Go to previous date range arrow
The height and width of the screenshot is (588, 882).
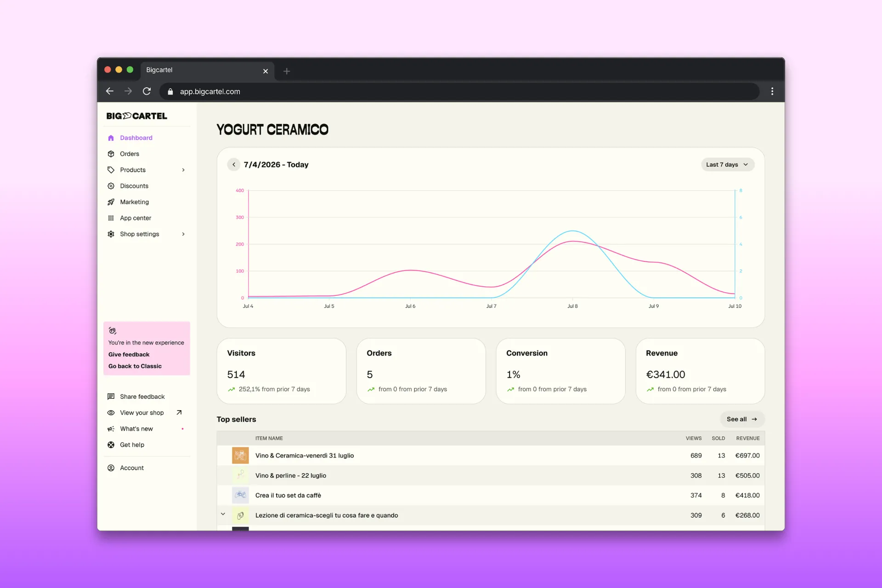[233, 164]
